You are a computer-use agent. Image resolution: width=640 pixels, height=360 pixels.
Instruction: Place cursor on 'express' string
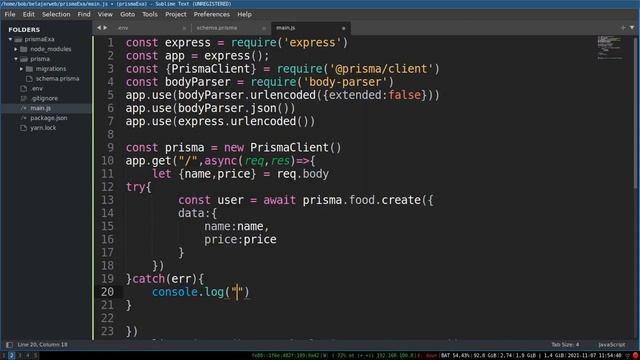tap(312, 42)
